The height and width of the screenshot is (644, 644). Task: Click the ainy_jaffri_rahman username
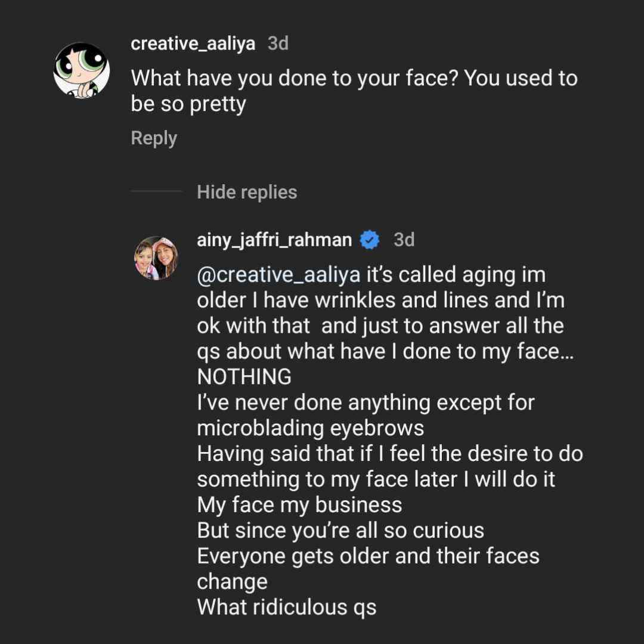click(274, 240)
